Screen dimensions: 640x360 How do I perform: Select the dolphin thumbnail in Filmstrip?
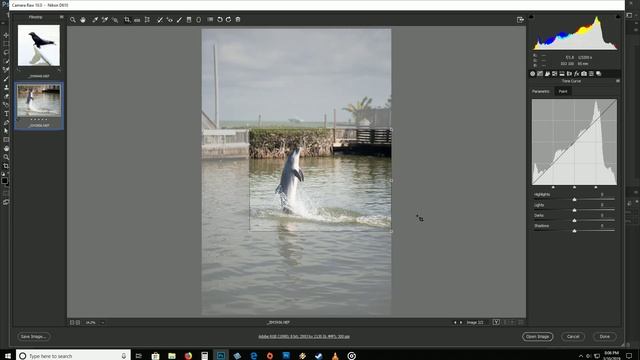39,101
